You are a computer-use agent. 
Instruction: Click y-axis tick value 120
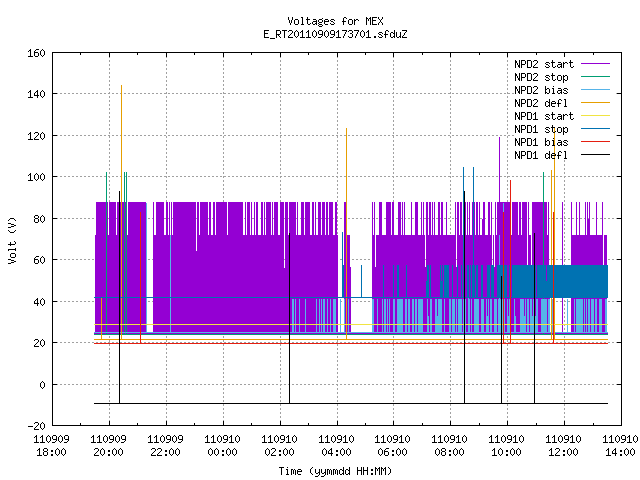(x=36, y=136)
